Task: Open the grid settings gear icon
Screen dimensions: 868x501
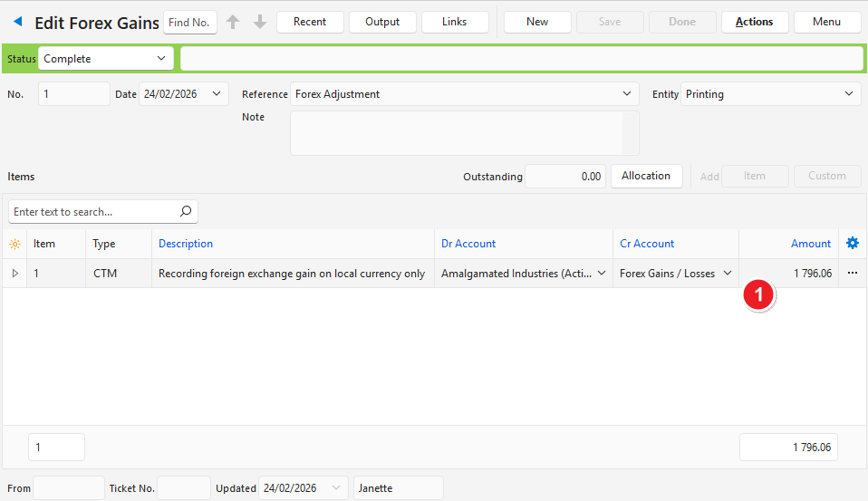Action: point(852,244)
